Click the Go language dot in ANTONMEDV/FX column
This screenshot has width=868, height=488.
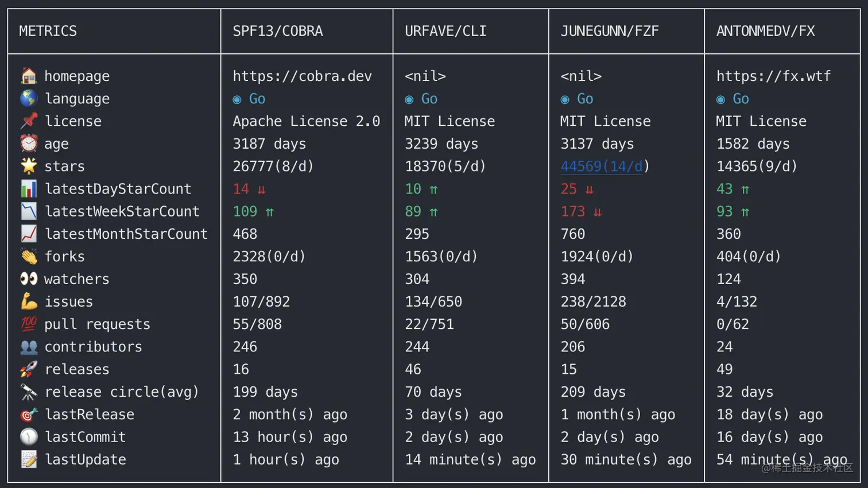(x=720, y=100)
